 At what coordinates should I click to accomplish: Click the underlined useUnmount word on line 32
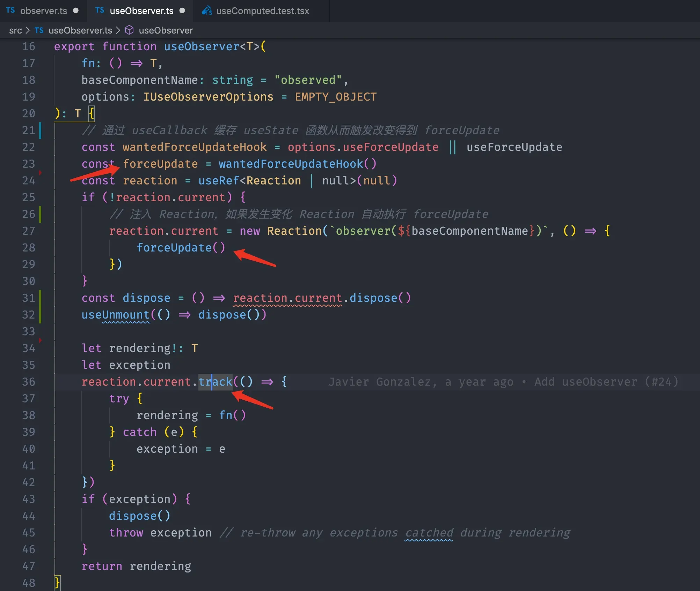click(x=115, y=314)
